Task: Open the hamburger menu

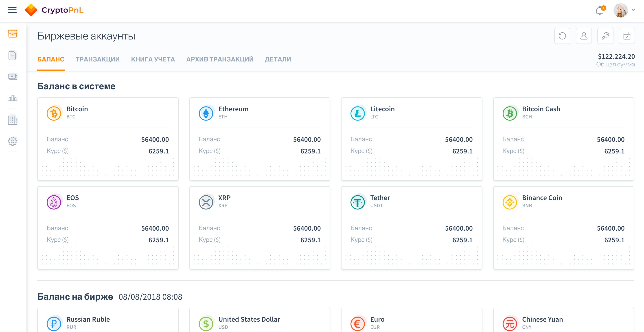Action: click(12, 10)
